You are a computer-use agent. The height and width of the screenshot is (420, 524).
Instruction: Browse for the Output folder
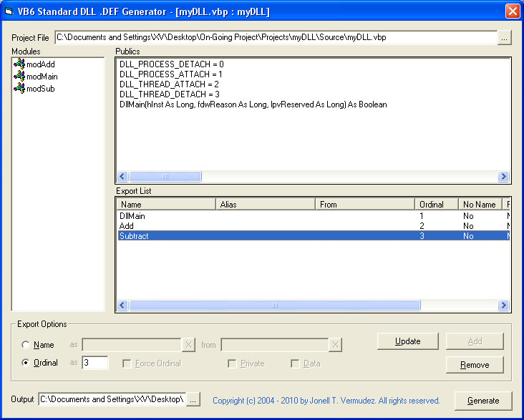click(193, 400)
